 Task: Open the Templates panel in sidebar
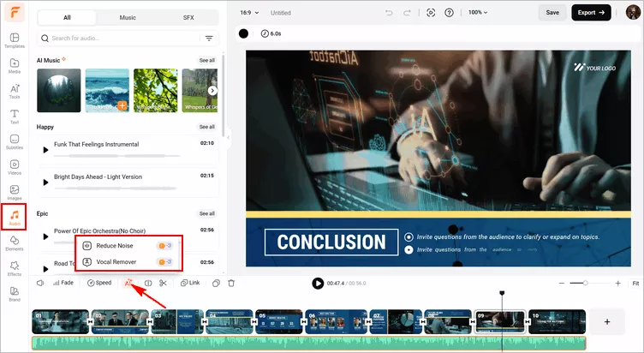click(x=15, y=40)
